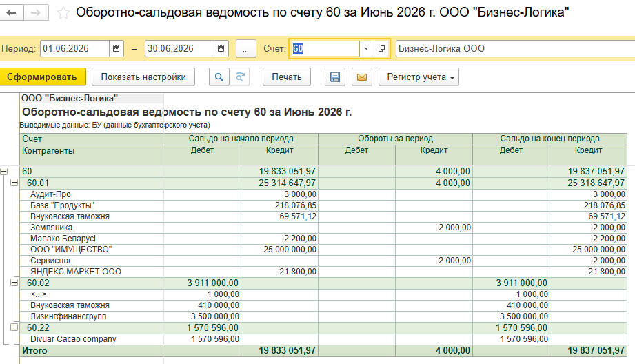
Task: Click opening credit 25 314 647,97 for 60.01
Action: pos(287,183)
